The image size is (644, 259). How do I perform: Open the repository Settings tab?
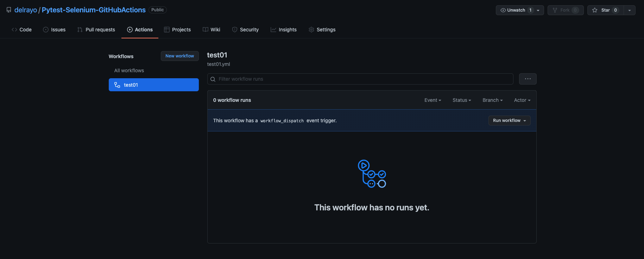coord(322,30)
